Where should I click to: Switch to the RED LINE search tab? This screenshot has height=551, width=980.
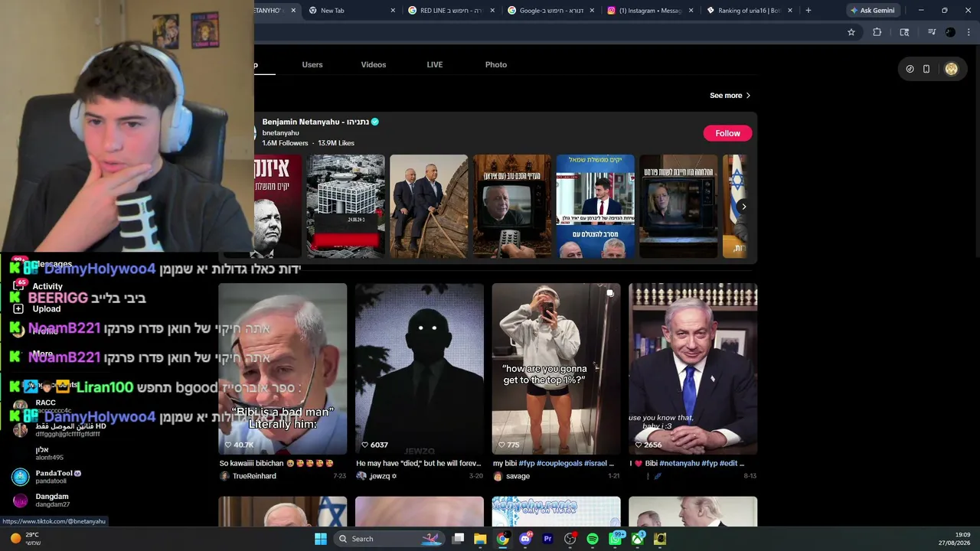coord(452,11)
